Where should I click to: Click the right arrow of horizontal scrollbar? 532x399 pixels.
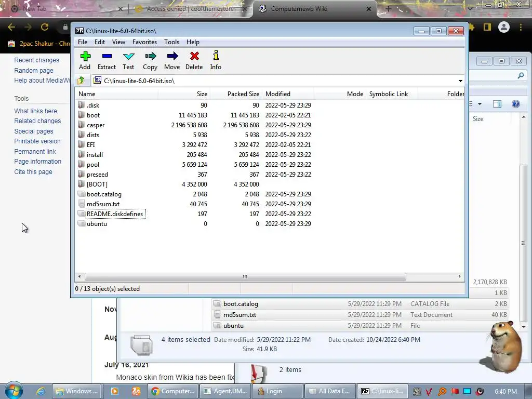pyautogui.click(x=459, y=276)
